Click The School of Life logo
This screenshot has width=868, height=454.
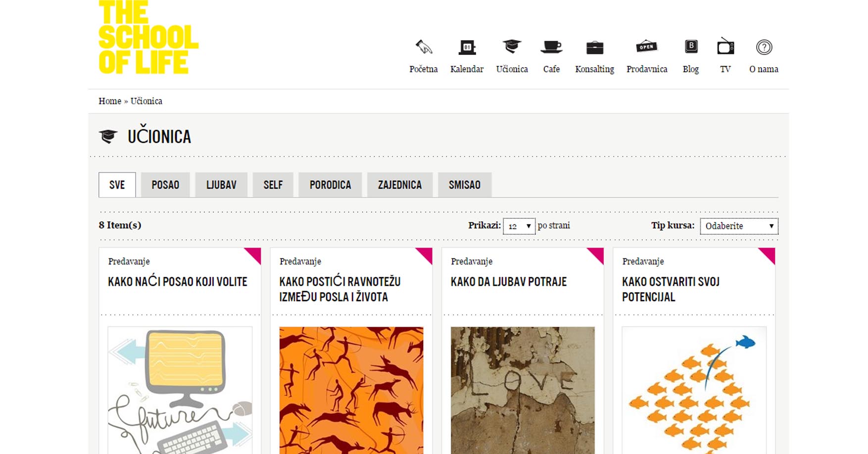click(x=148, y=38)
